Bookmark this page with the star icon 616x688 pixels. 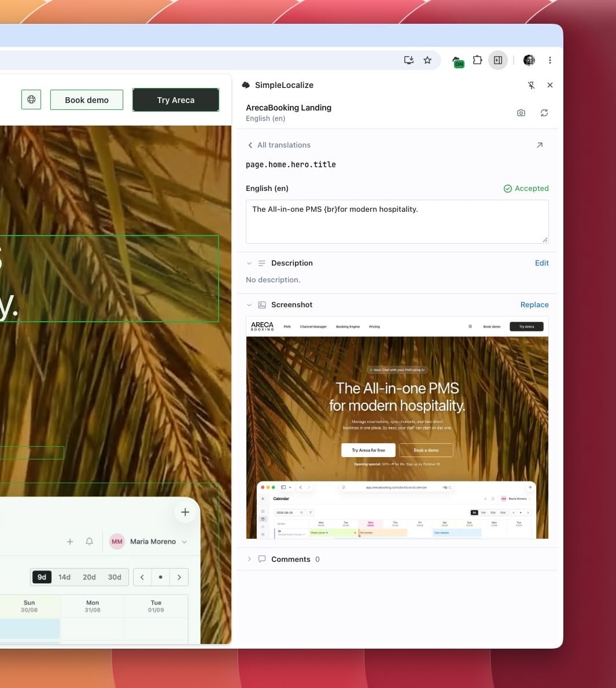click(427, 60)
